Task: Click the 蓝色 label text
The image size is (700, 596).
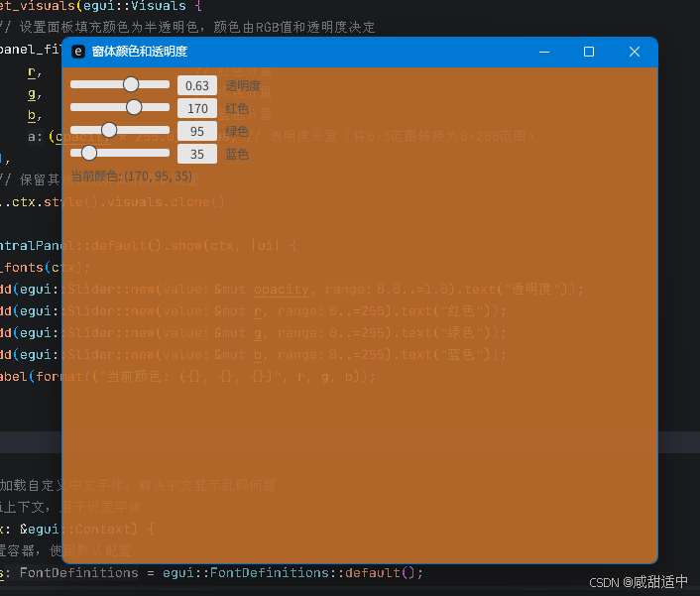Action: (x=237, y=154)
